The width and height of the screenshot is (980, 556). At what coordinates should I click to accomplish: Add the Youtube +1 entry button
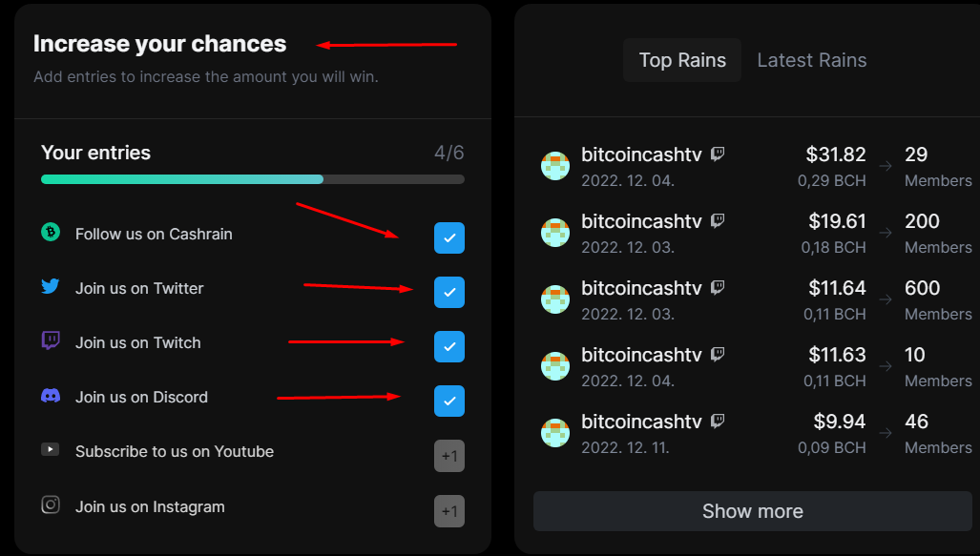(x=449, y=456)
